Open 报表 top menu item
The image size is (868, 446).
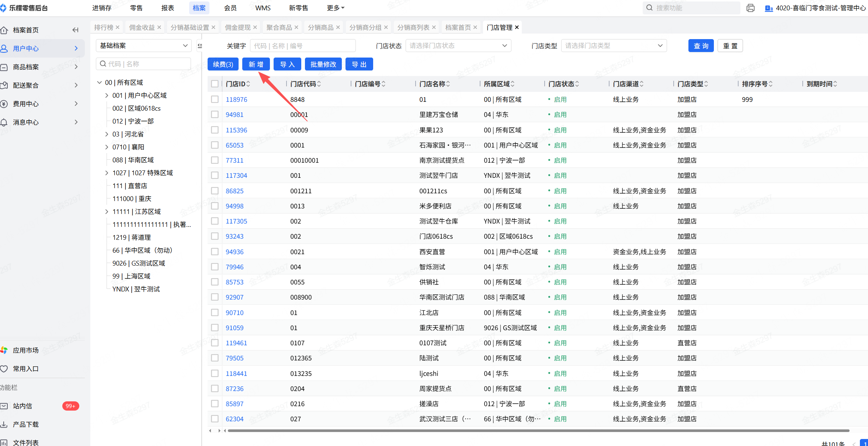(167, 8)
